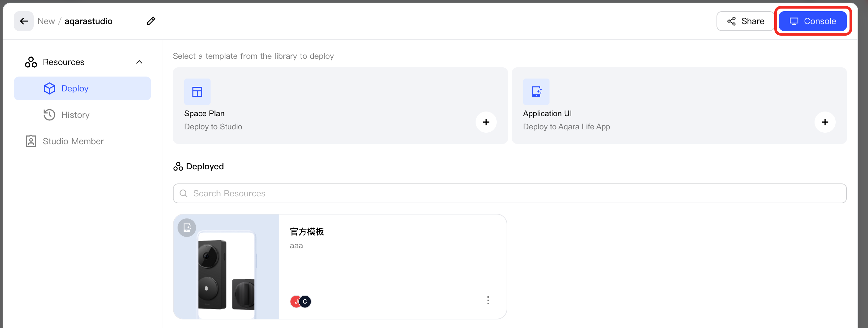Add an Application UI with plus button
868x328 pixels.
pyautogui.click(x=825, y=122)
